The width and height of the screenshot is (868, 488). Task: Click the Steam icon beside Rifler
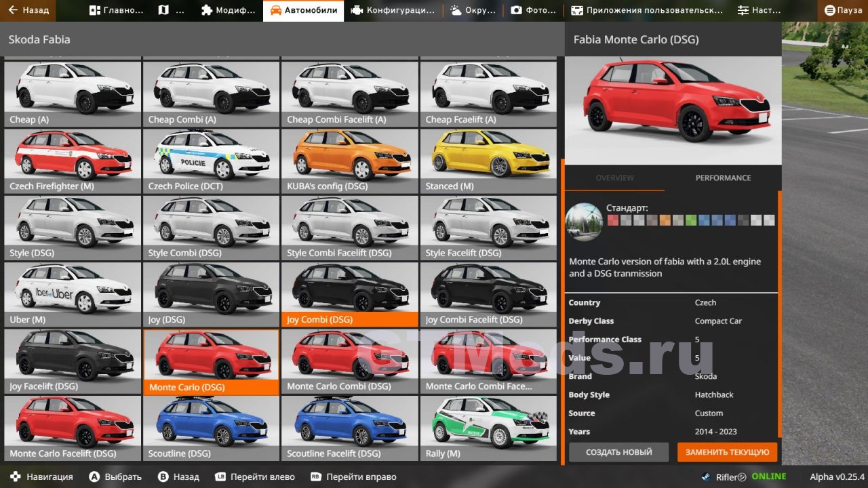(707, 476)
